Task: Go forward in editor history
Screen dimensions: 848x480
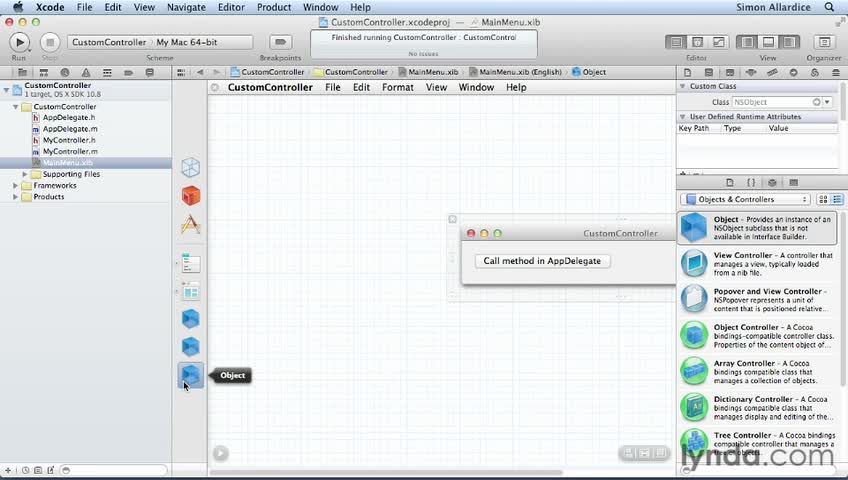Action: (x=216, y=72)
